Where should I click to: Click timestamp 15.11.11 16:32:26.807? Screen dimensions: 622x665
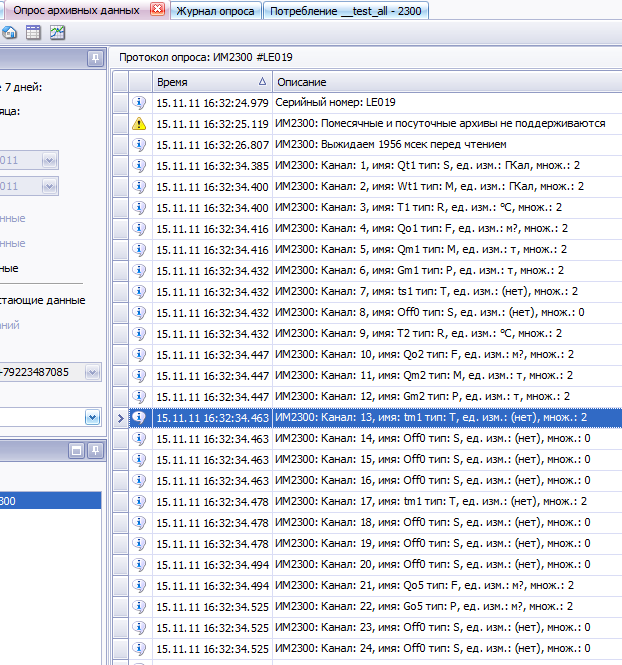tap(212, 145)
